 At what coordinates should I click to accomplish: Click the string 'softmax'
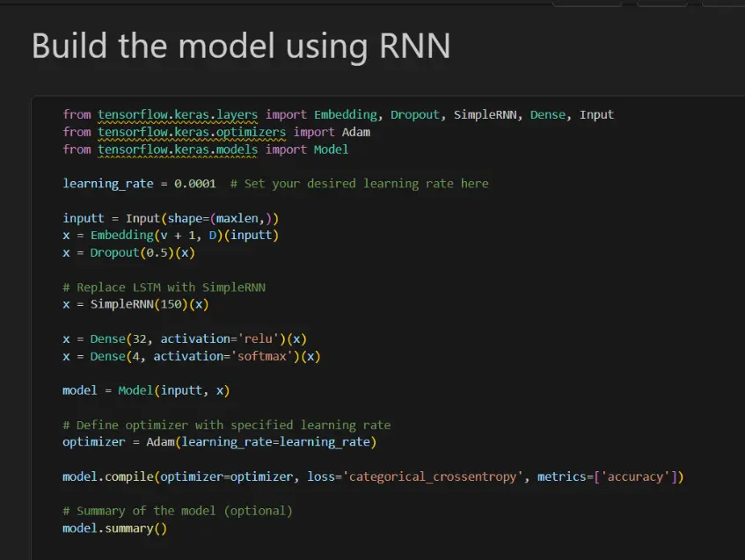[x=262, y=356]
